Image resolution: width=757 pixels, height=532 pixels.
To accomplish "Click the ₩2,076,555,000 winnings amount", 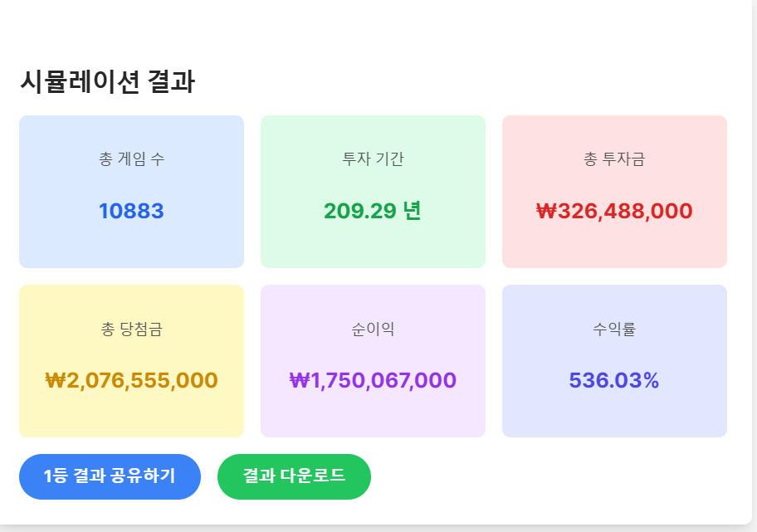I will point(131,380).
